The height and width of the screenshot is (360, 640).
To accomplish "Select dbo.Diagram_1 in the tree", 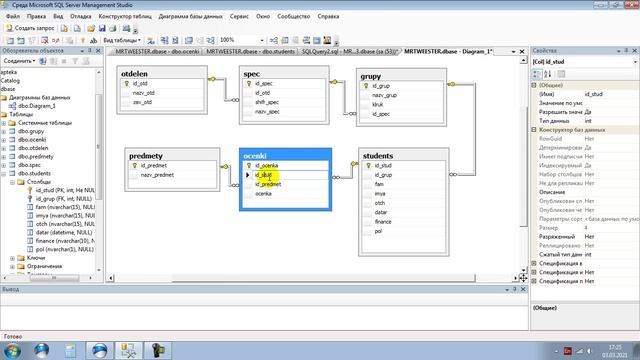I will (x=37, y=106).
